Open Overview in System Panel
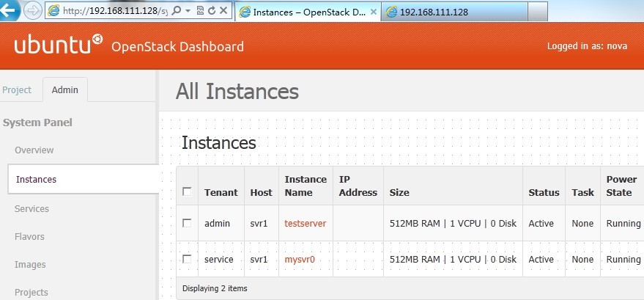 (x=34, y=150)
